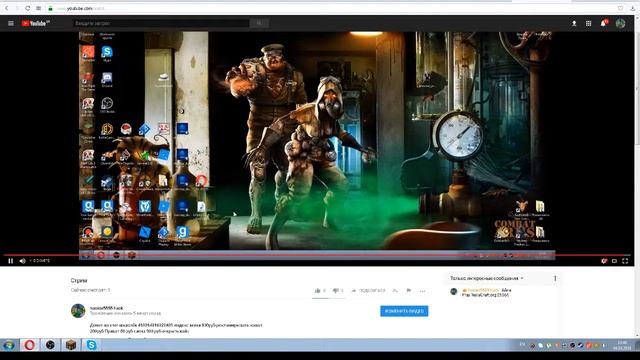Open the three-dot more actions menu
The image size is (640, 360).
pyautogui.click(x=422, y=291)
